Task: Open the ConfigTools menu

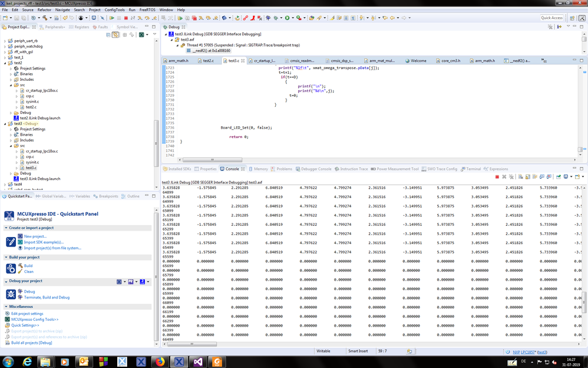Action: pyautogui.click(x=114, y=10)
